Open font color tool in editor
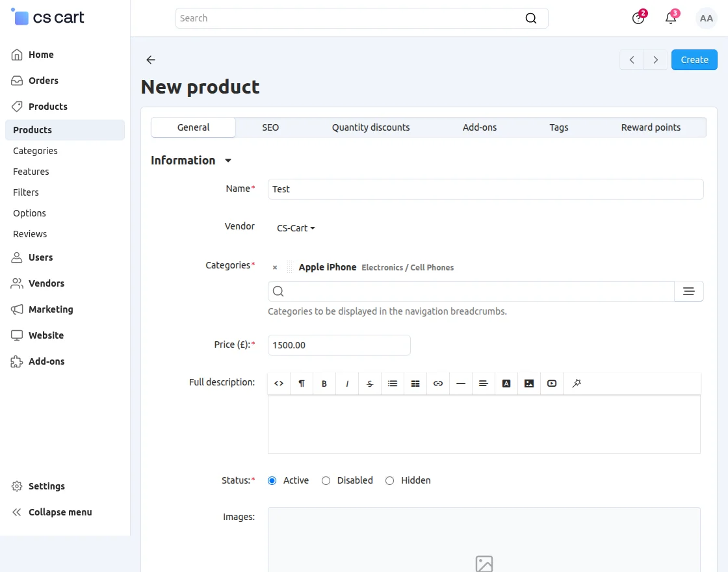 click(x=506, y=383)
